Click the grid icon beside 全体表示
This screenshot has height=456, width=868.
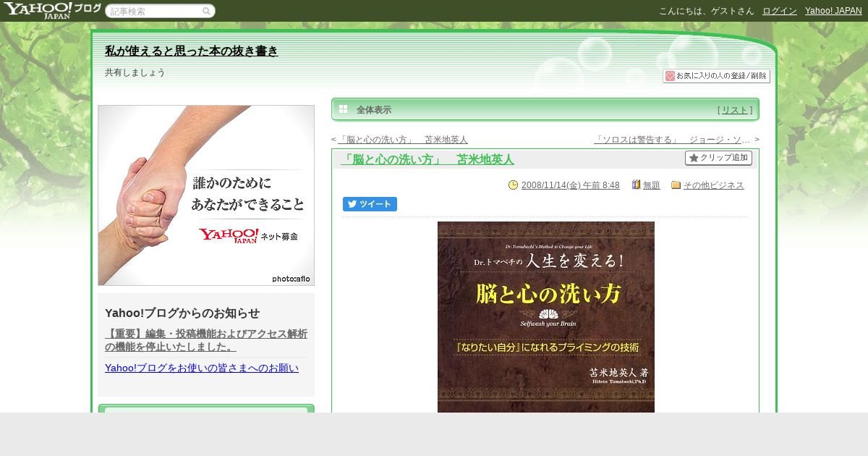pos(344,109)
